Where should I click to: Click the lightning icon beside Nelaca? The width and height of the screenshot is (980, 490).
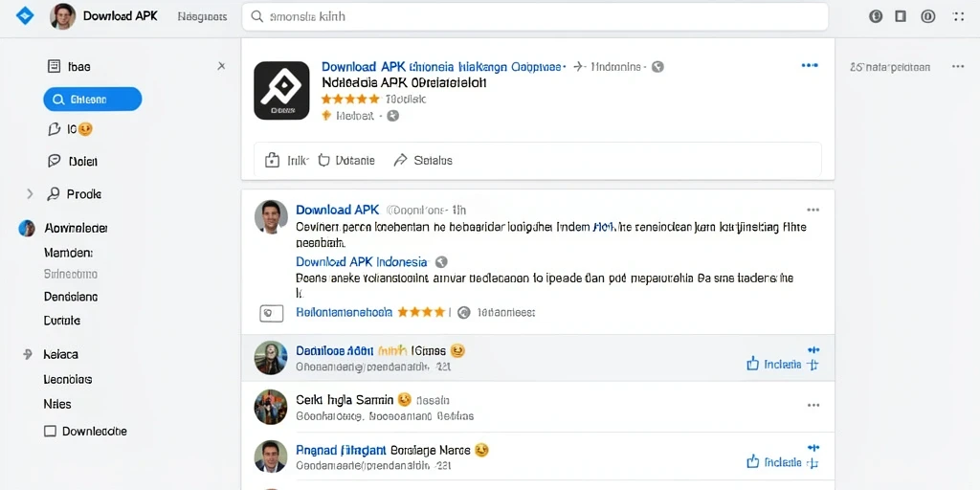pyautogui.click(x=28, y=354)
